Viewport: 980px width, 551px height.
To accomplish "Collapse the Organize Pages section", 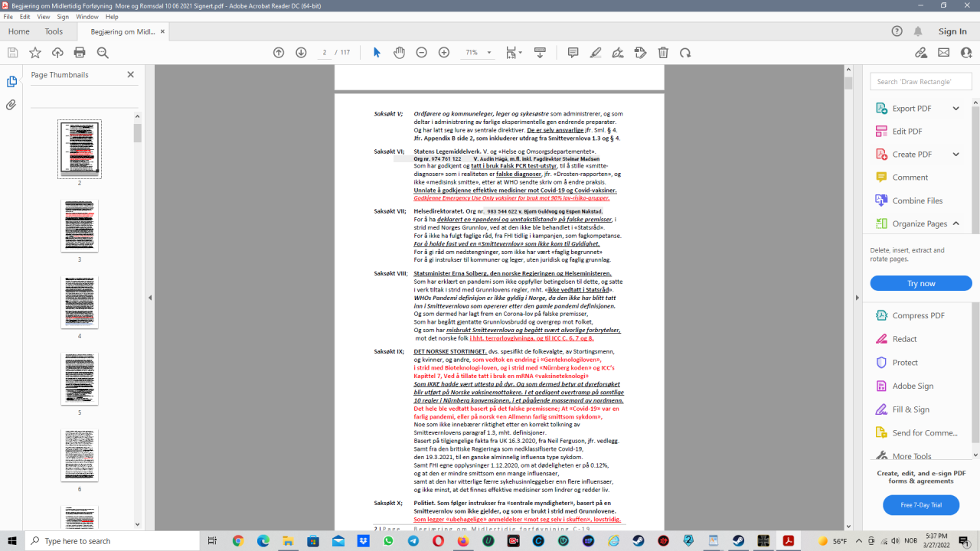I will [955, 223].
